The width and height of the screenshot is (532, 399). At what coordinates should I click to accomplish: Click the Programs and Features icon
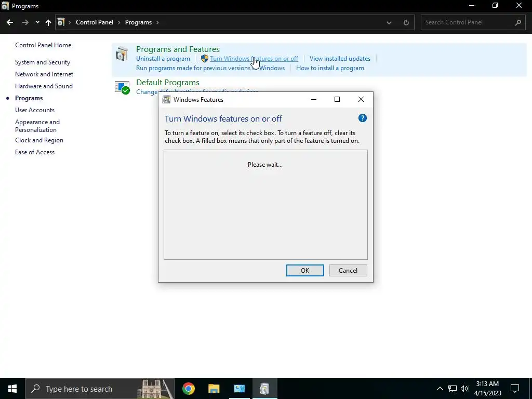[122, 54]
